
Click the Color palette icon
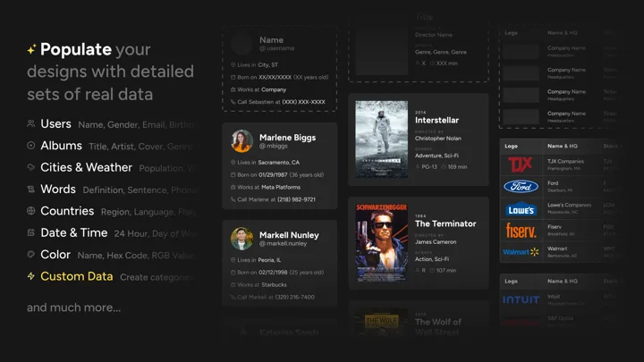click(x=30, y=254)
